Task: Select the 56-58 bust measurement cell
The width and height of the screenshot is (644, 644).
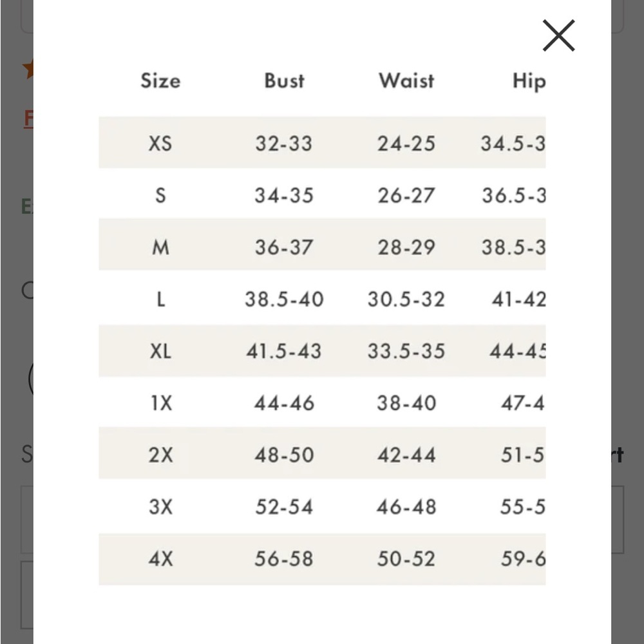Action: 284,559
